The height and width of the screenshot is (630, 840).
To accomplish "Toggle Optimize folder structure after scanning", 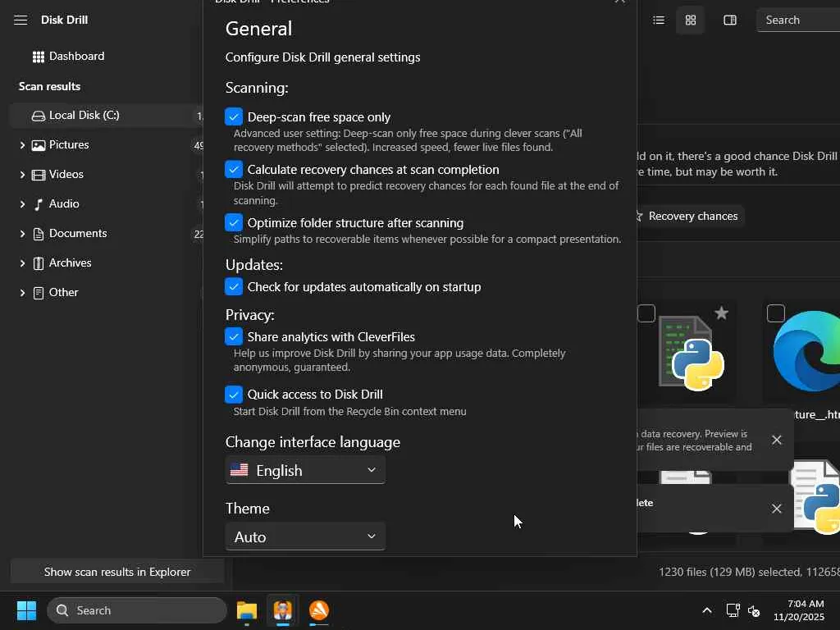I will coord(234,222).
